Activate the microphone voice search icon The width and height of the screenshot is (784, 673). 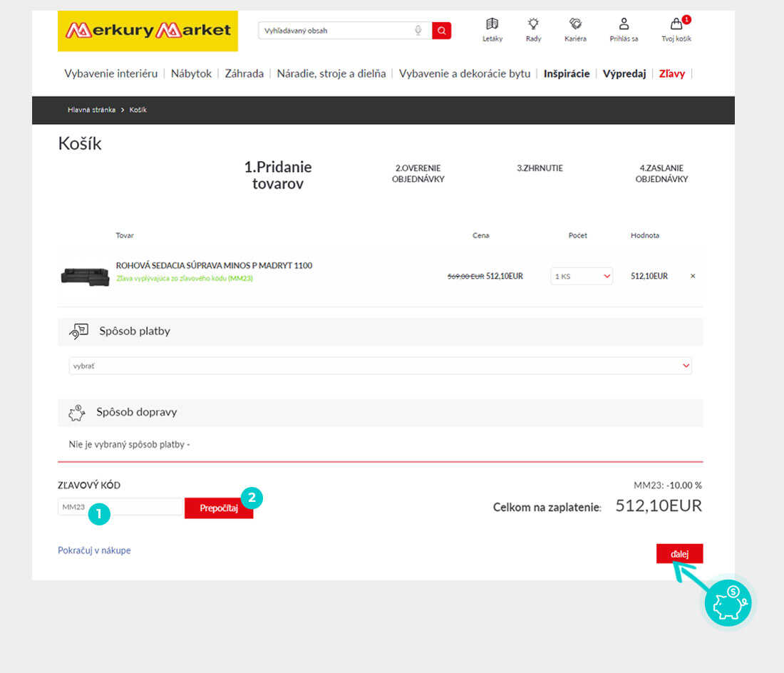(418, 31)
